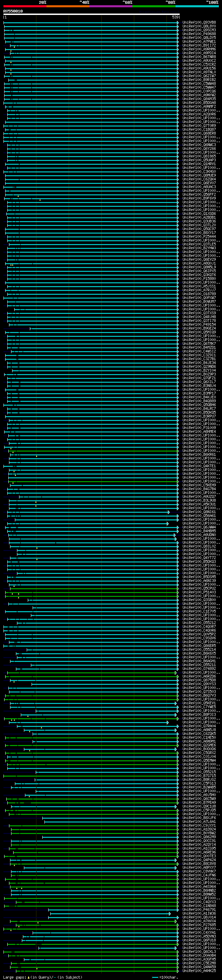The height and width of the screenshot is (980, 222).
Task: Select hit label UniRef100_A8PXY7
Action: tap(199, 867)
